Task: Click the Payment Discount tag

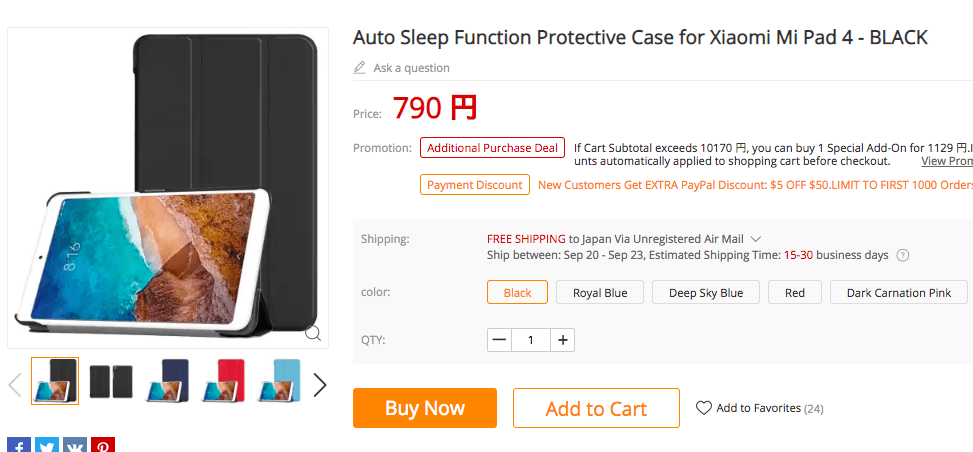Action: [x=475, y=185]
